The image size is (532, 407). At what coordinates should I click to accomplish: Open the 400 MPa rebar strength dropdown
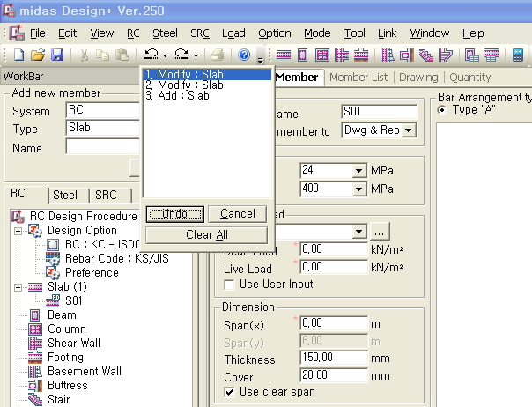tap(359, 189)
